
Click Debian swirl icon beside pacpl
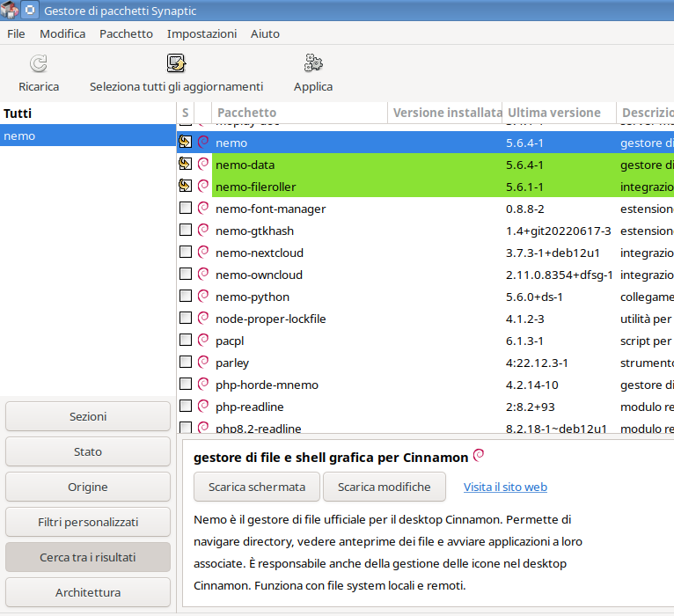(203, 340)
